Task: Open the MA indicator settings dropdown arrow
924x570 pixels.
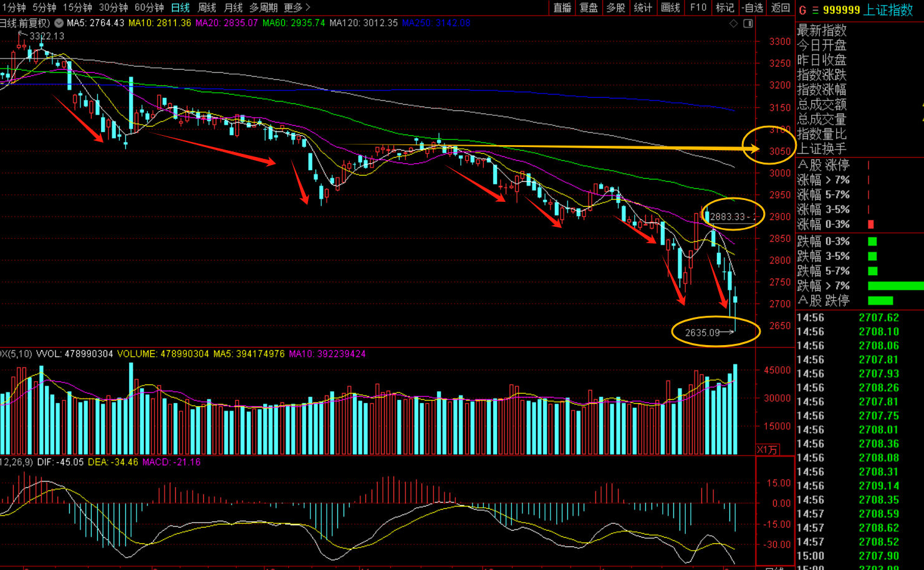Action: (59, 23)
